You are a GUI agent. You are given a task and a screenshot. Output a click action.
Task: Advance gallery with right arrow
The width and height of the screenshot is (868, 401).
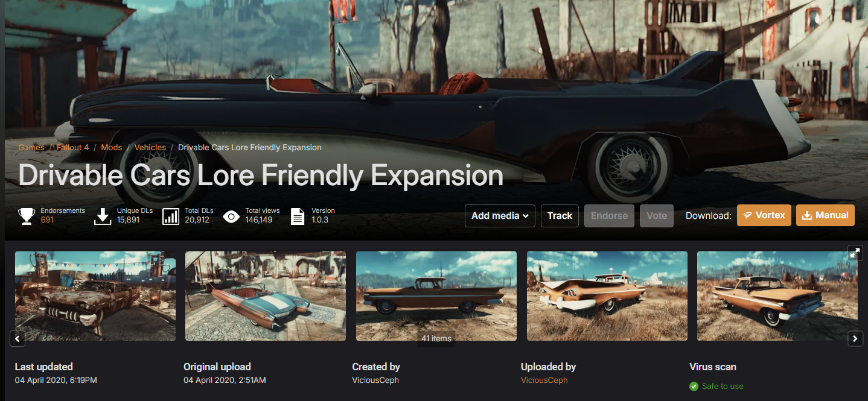(x=855, y=339)
